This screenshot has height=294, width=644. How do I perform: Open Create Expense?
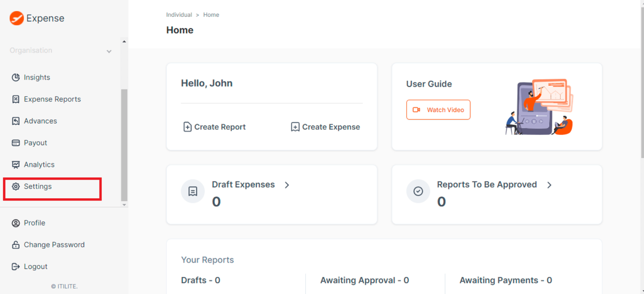tap(325, 126)
